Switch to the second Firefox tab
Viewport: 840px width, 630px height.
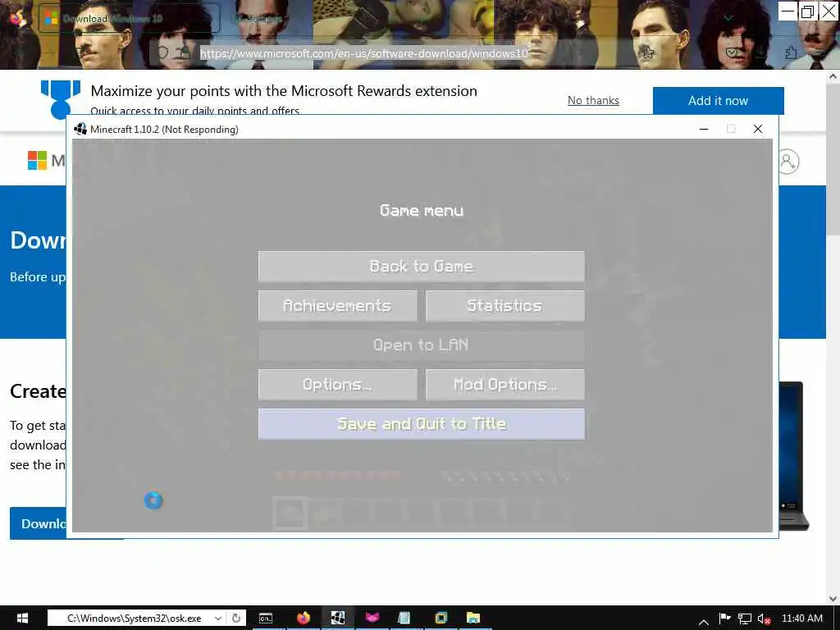click(258, 20)
